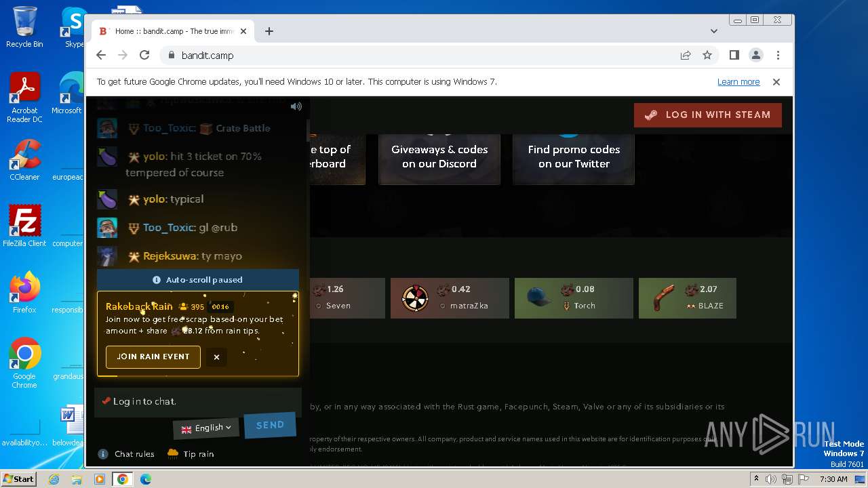The width and height of the screenshot is (868, 488).
Task: Open Chrome profile icon
Action: click(756, 56)
